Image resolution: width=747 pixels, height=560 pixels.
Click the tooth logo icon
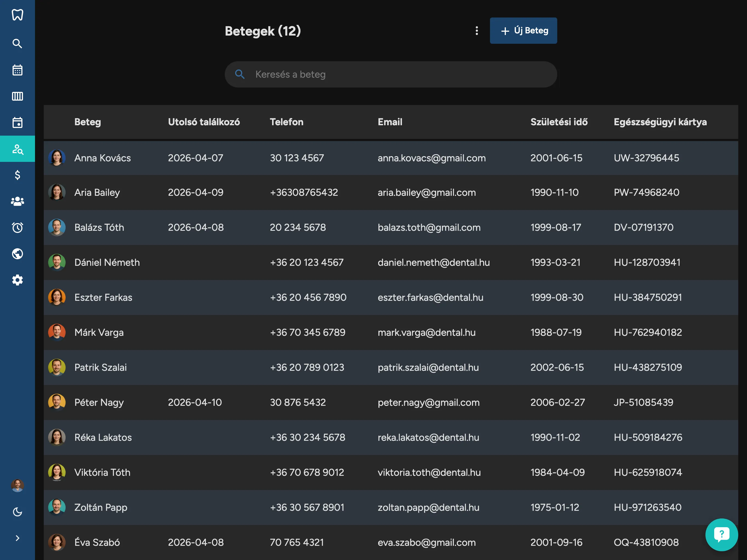click(17, 14)
